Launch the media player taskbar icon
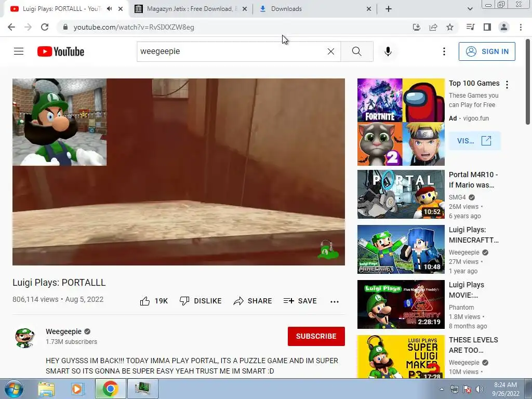Viewport: 532px width, 399px height. tap(77, 389)
